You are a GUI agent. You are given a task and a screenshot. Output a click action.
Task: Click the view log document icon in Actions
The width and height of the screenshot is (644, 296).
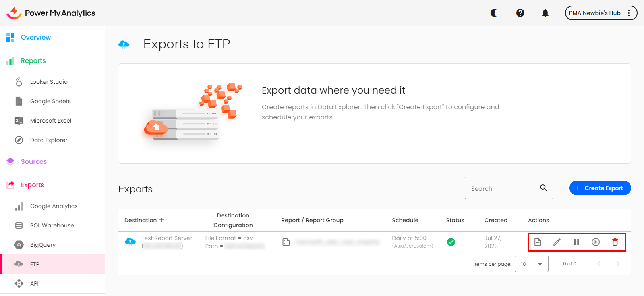(538, 242)
